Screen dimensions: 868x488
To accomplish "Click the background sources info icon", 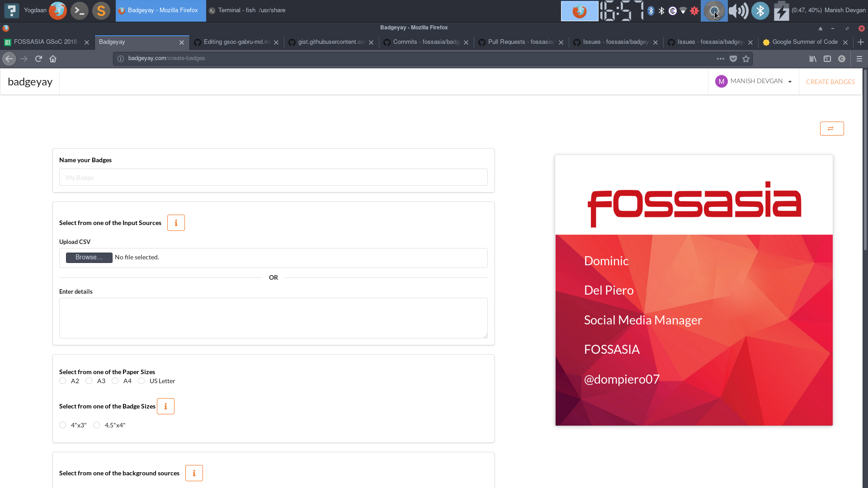I will click(x=194, y=473).
